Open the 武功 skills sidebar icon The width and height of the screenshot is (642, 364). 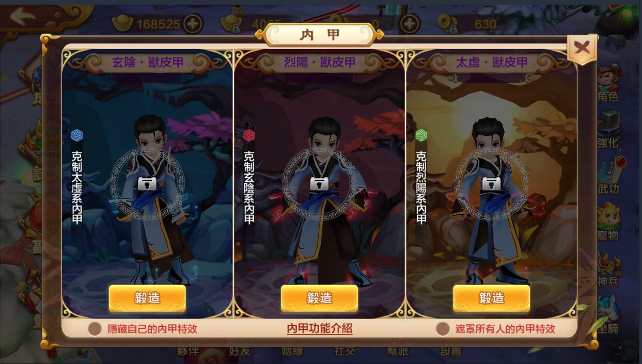608,177
